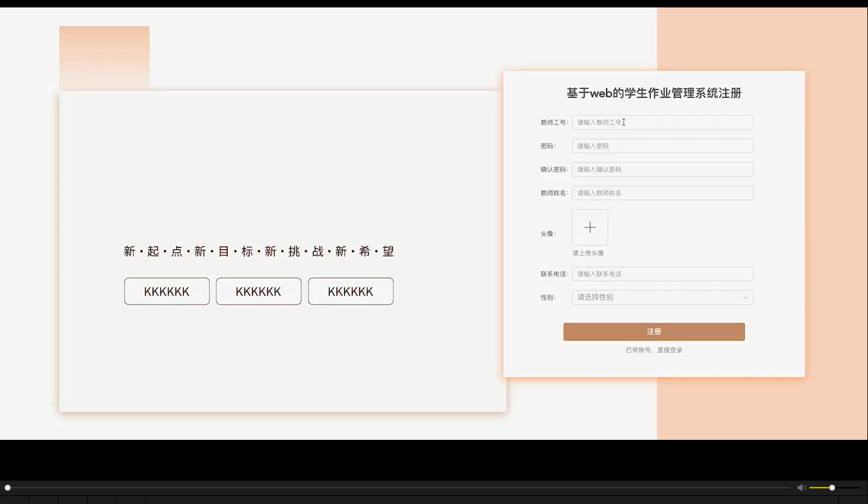Click the text cursor area beside 请输入教师工号

[624, 122]
